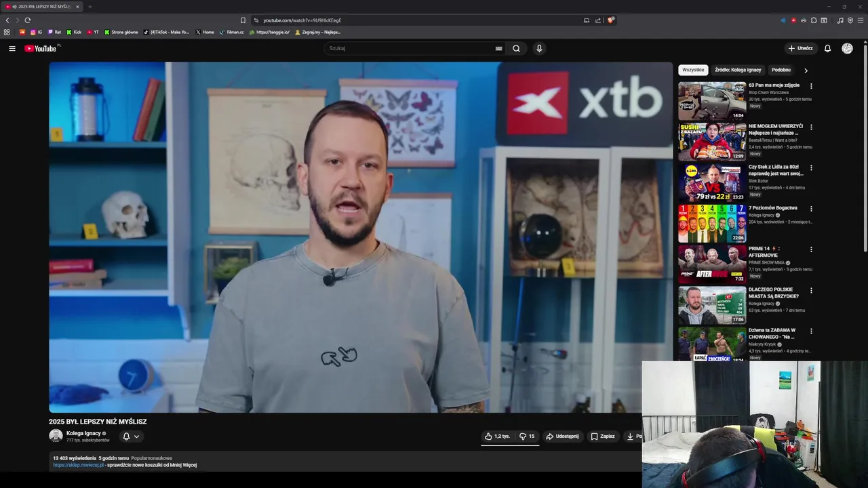The height and width of the screenshot is (488, 868).
Task: Click Udostępnij share button
Action: [562, 436]
